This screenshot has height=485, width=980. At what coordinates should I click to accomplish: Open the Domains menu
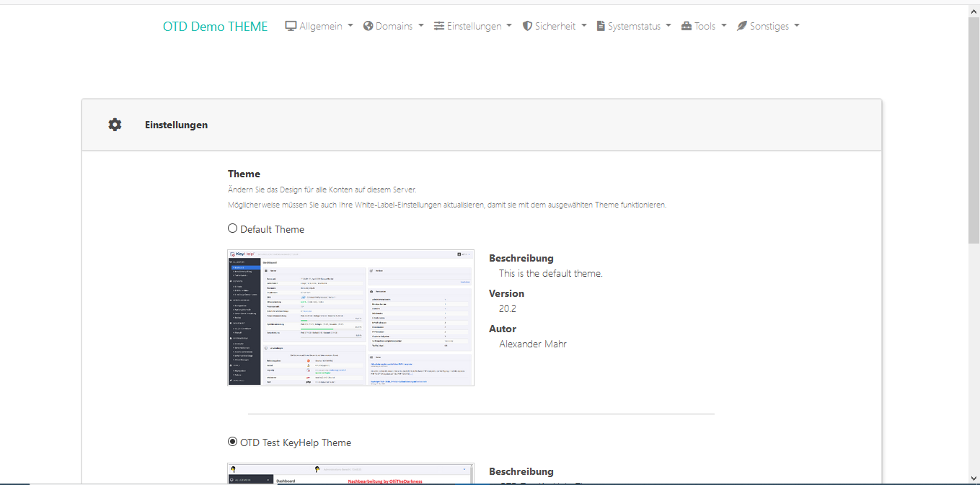394,26
